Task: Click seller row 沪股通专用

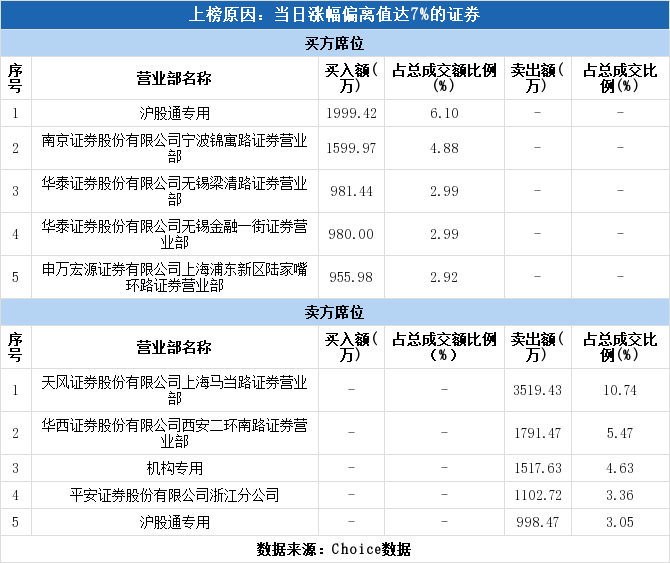Action: coord(175,522)
